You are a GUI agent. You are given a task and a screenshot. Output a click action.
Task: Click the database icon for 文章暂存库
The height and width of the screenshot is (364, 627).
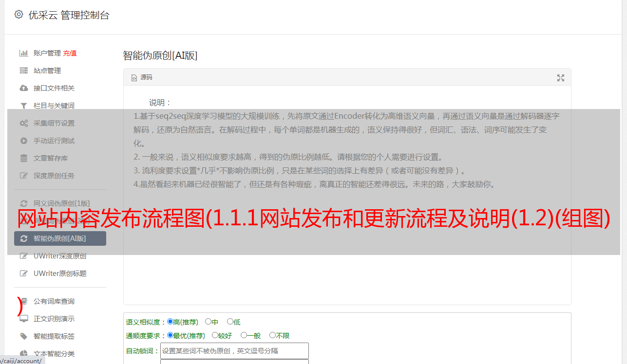coord(23,158)
